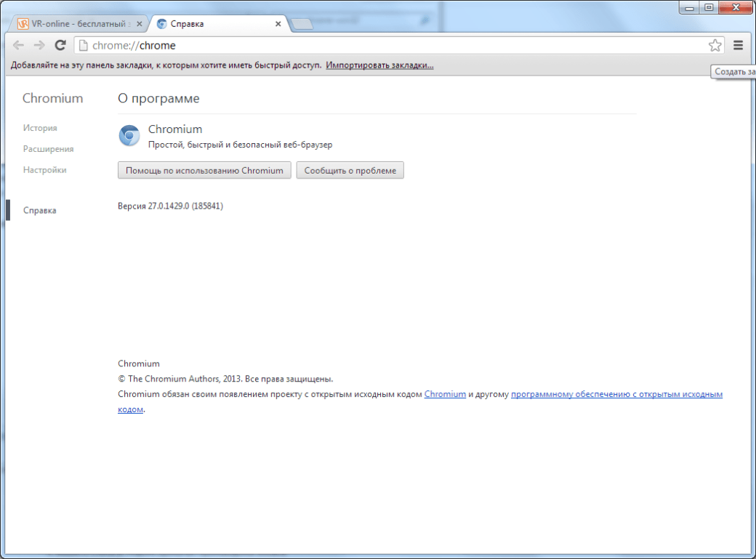The image size is (756, 559).
Task: Click the version text 27.0.1429.0
Action: click(170, 206)
